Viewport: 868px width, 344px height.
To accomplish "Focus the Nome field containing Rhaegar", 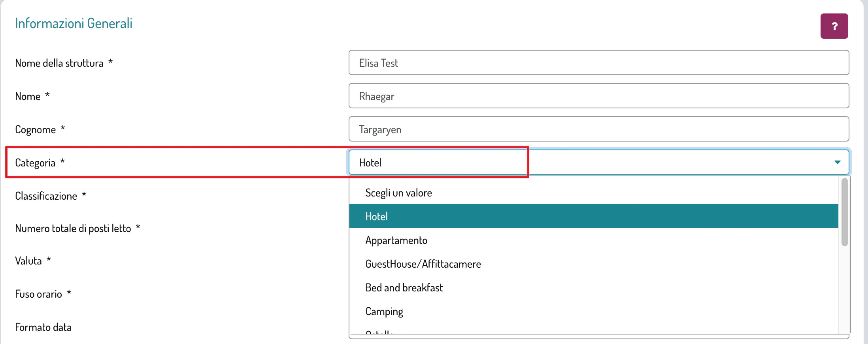I will click(x=598, y=96).
